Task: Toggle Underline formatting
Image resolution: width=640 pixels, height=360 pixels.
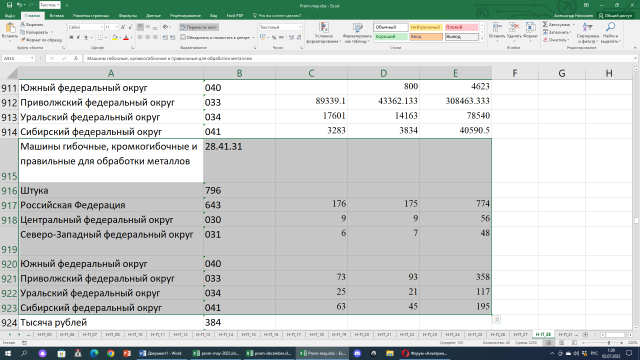Action: (x=86, y=38)
